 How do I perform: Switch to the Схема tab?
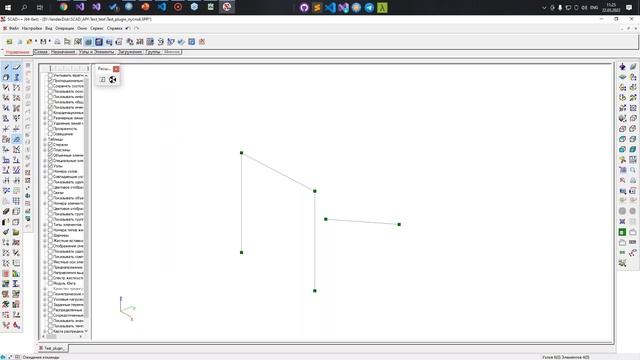tap(41, 52)
